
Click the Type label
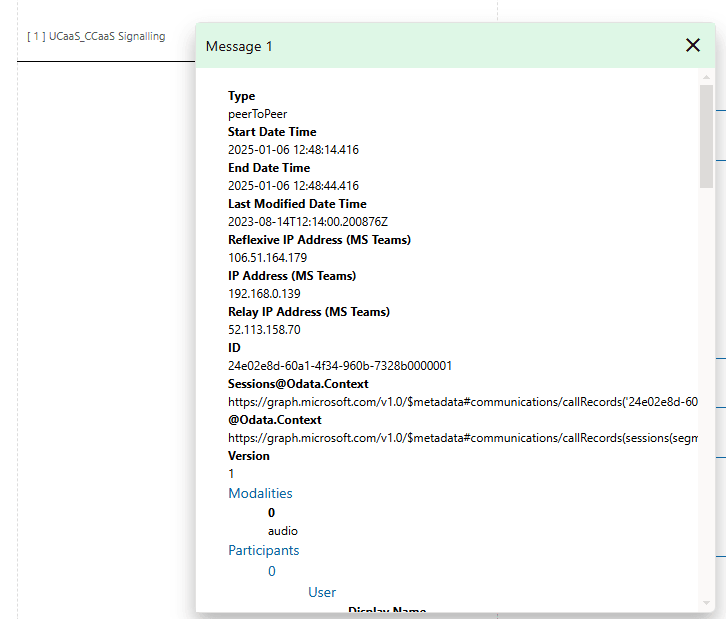242,96
